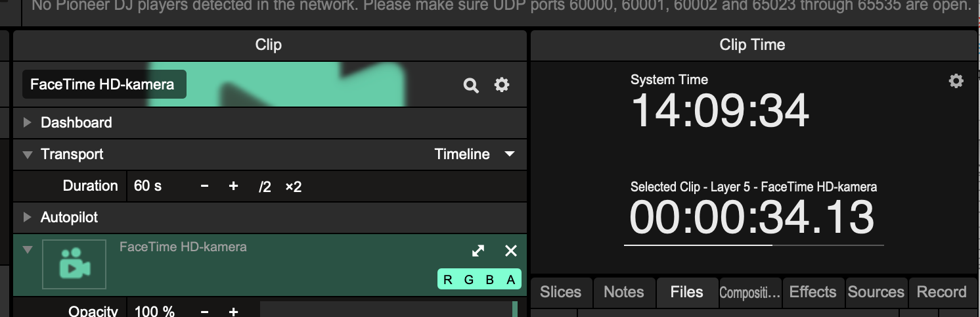Double duration with ×2 button
The width and height of the screenshot is (980, 317).
pyautogui.click(x=293, y=187)
